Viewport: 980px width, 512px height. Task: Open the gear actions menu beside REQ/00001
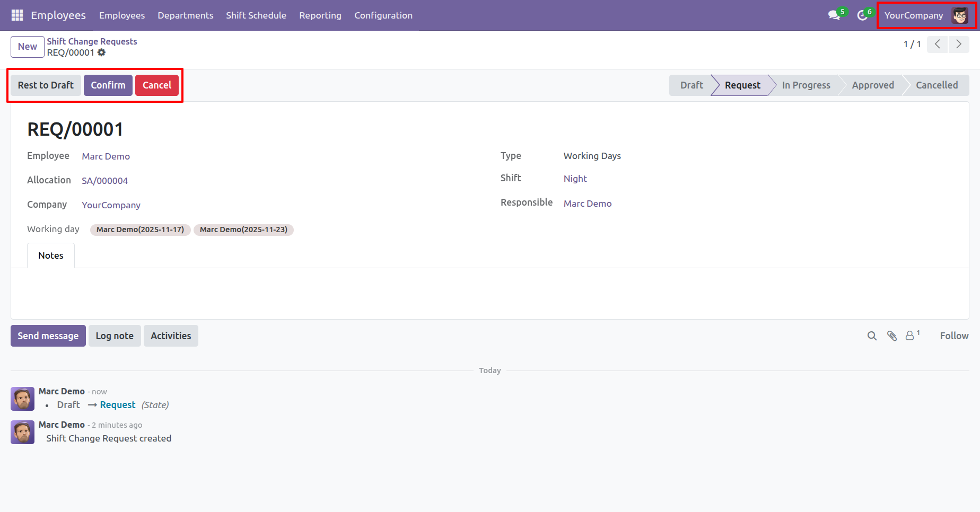tap(101, 52)
